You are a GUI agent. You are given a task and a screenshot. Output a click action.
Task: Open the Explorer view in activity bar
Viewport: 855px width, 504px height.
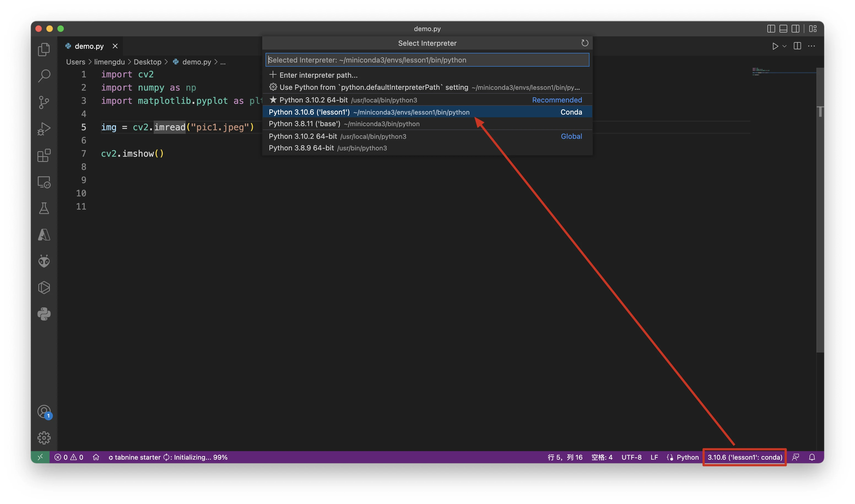coord(44,50)
